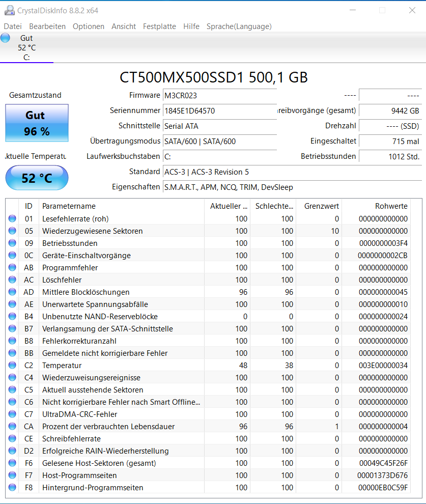Click status icon for Aktuell ausstehende Sektoren

[x=12, y=389]
